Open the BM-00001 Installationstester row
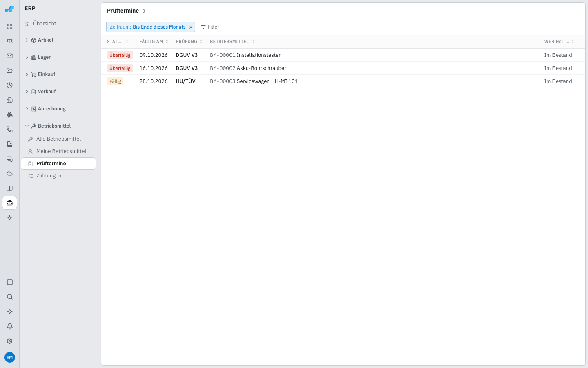Image resolution: width=588 pixels, height=368 pixels. (343, 55)
